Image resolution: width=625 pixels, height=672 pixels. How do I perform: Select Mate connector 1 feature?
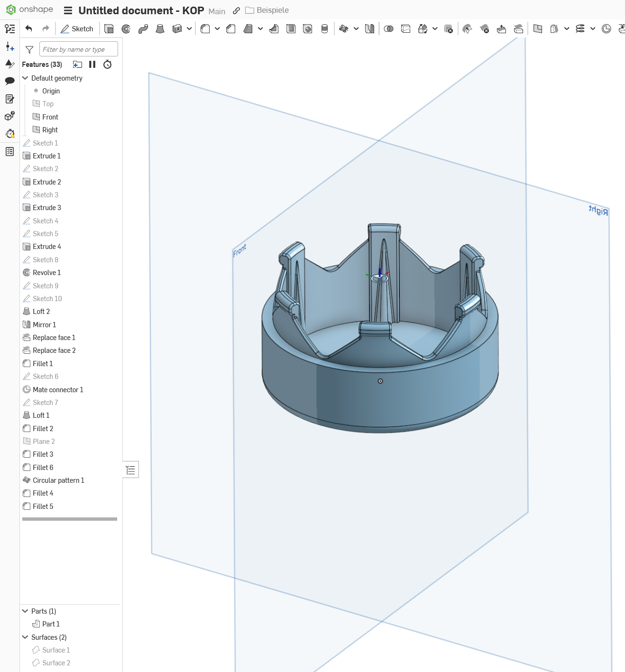tap(58, 390)
